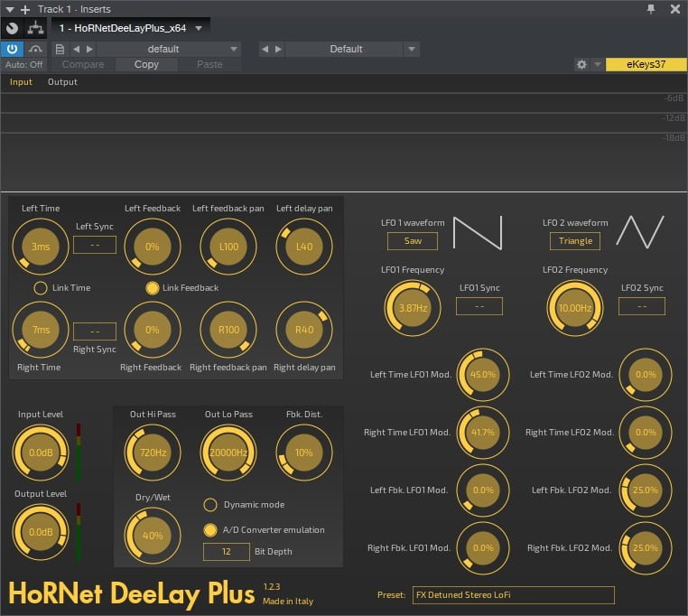Click the LFO 1 saw waveform graphic
Screen dimensions: 688x616
[477, 233]
